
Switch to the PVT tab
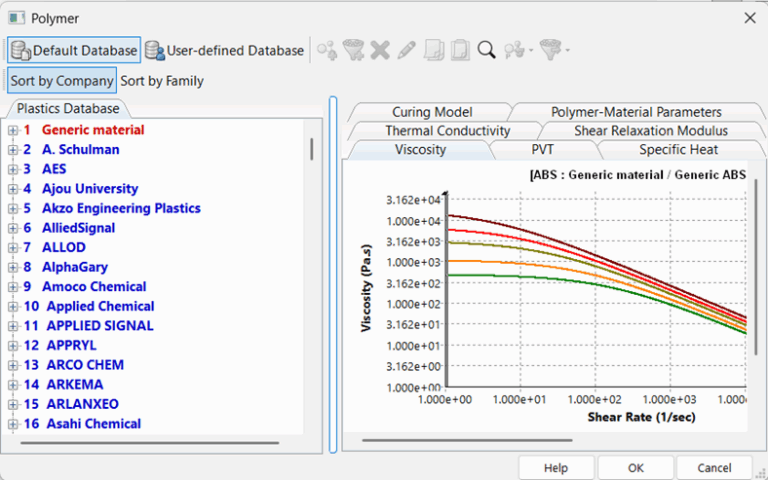tap(543, 149)
